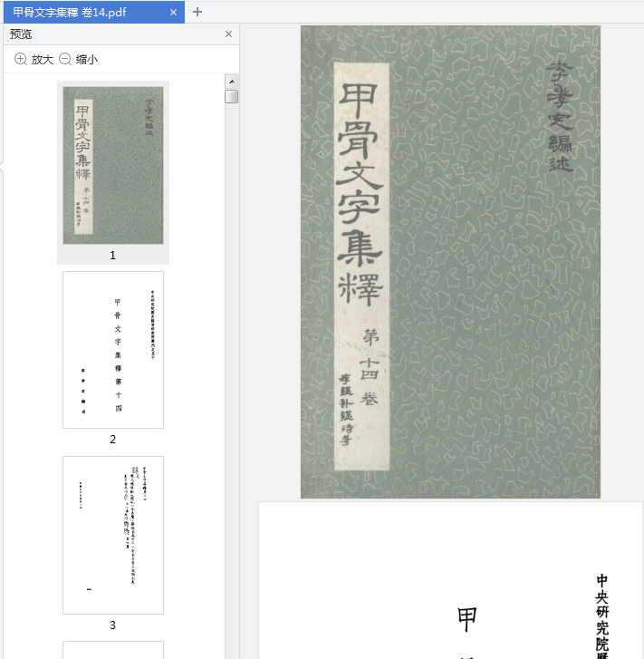Click the thumbnail panel scrollbar handle
The height and width of the screenshot is (659, 644).
coord(232,97)
